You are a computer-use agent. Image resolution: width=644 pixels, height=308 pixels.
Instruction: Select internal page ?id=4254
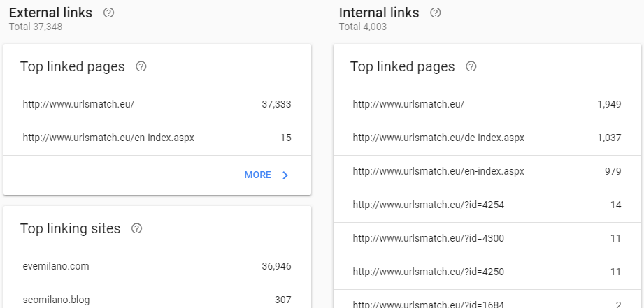tap(487, 205)
